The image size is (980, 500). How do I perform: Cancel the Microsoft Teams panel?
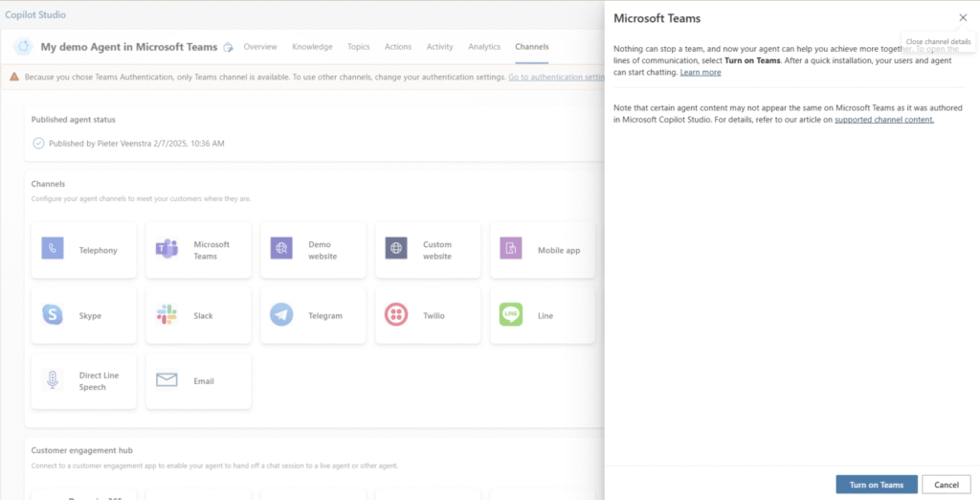pos(947,485)
